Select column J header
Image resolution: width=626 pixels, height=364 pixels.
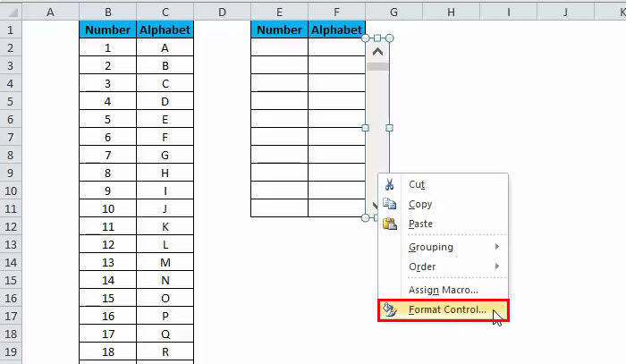click(x=565, y=12)
